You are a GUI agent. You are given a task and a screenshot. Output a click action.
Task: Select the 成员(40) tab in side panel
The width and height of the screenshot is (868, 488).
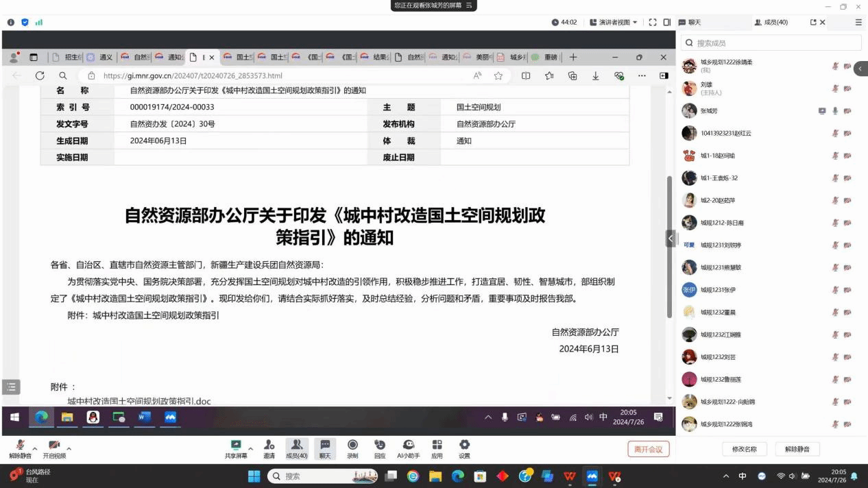pyautogui.click(x=771, y=23)
